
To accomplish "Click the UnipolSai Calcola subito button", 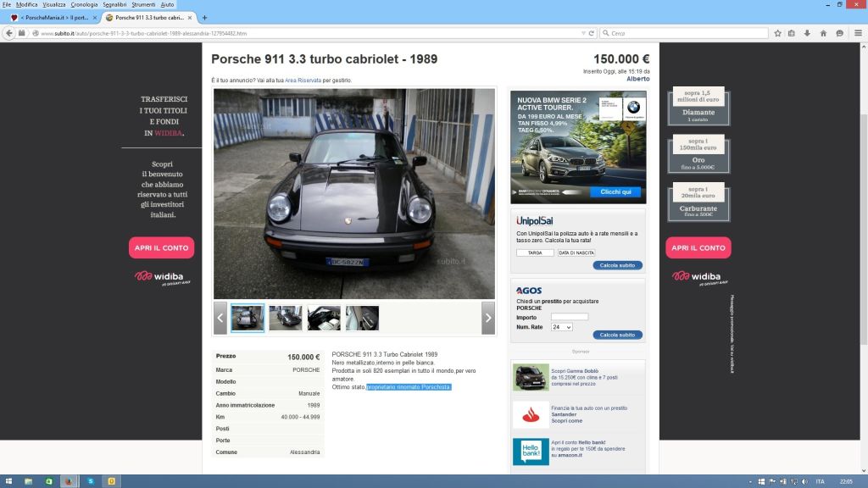I will click(618, 265).
